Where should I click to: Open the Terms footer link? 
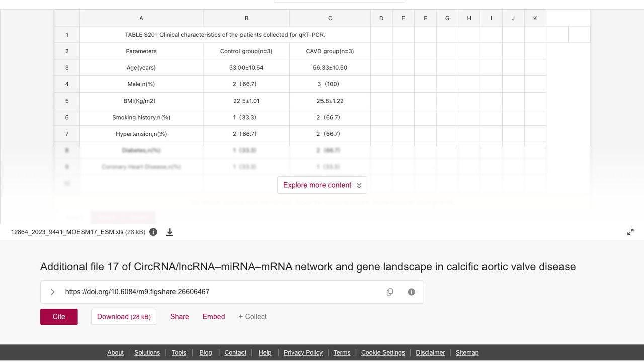pos(342,353)
